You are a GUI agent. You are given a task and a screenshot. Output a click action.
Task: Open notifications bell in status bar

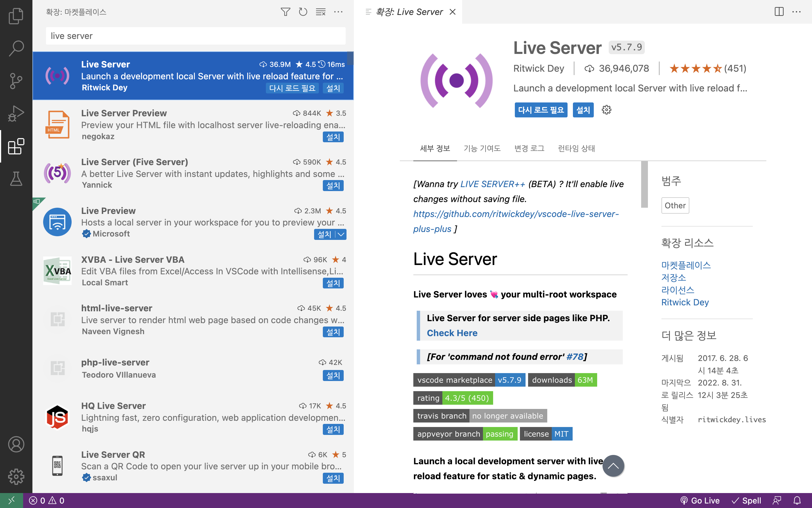point(797,501)
